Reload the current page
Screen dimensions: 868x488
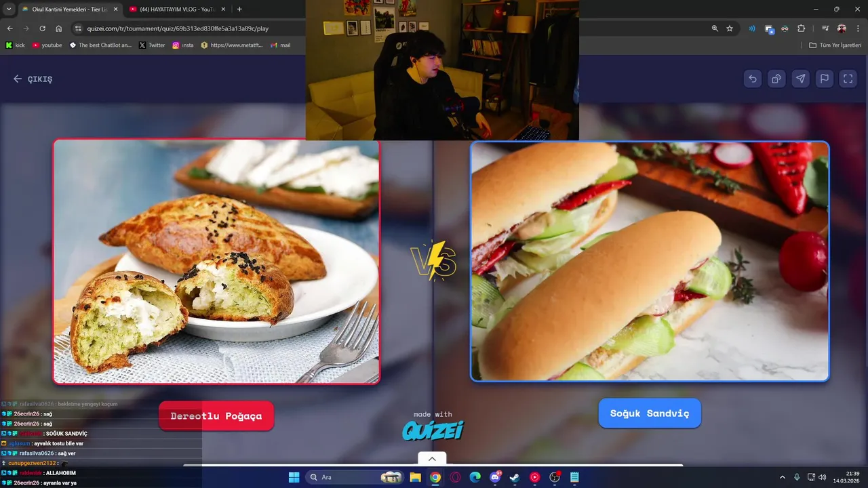tap(42, 28)
